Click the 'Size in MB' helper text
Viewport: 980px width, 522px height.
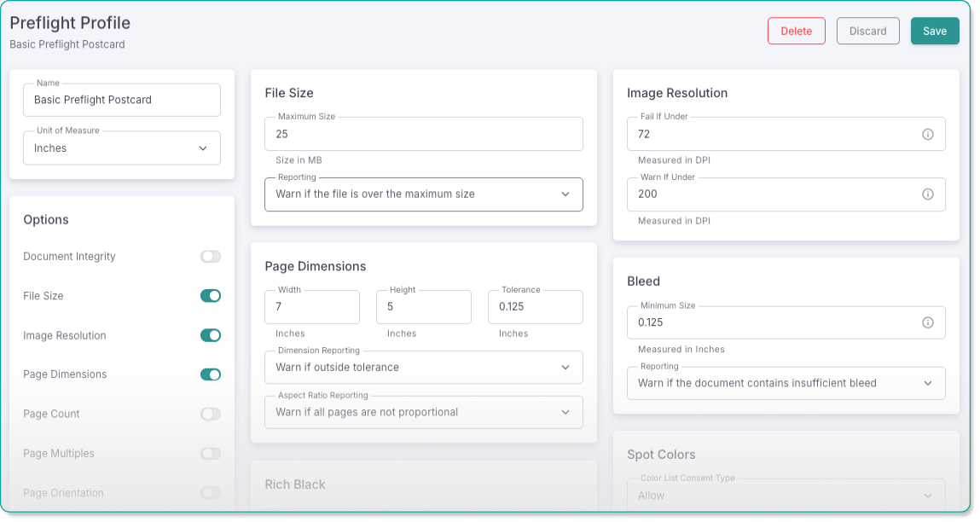(x=299, y=160)
